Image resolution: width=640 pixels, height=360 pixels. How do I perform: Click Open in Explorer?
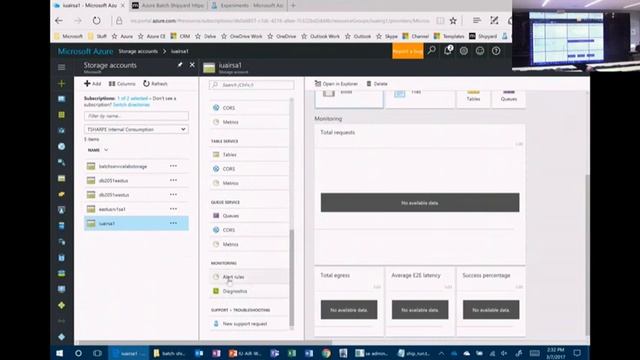336,84
